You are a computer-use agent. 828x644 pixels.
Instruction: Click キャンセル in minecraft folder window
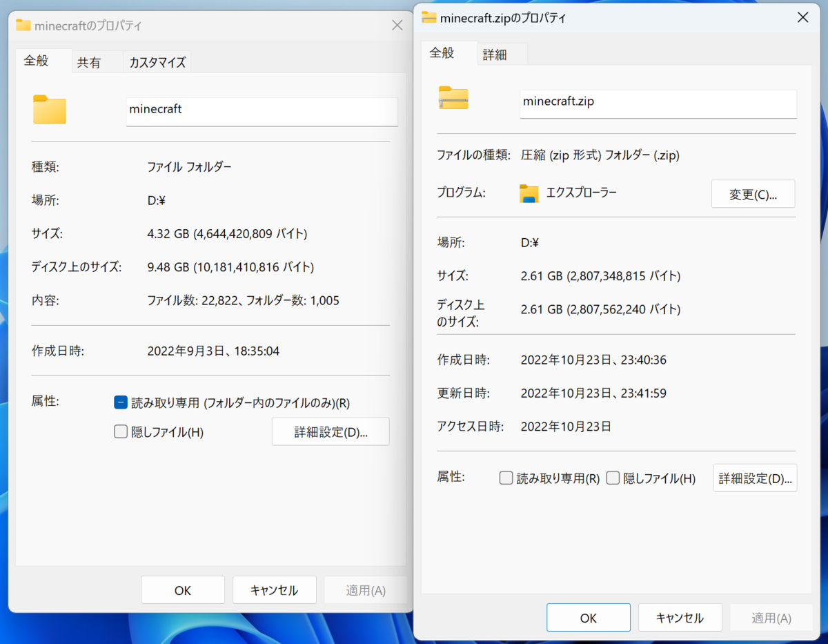click(275, 590)
